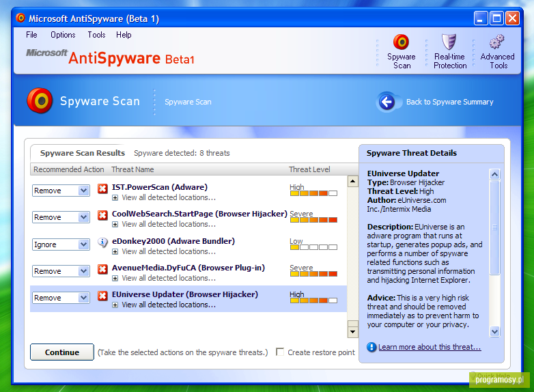Click the Threat Level column header

(309, 169)
